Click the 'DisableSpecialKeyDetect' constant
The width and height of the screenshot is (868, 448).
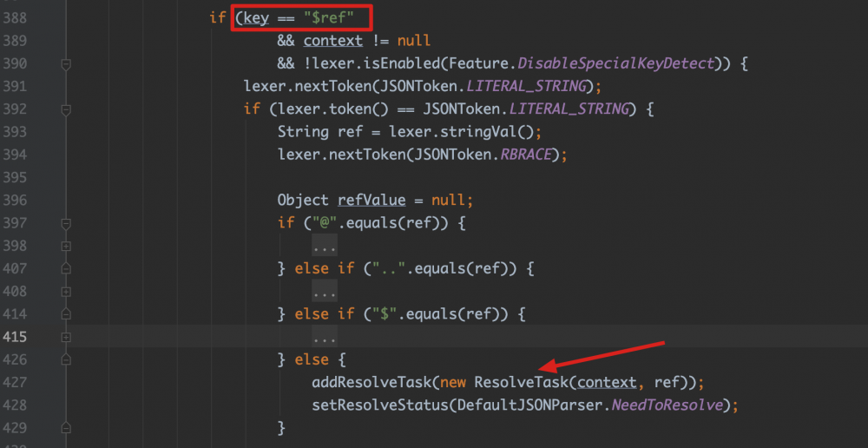coord(615,63)
